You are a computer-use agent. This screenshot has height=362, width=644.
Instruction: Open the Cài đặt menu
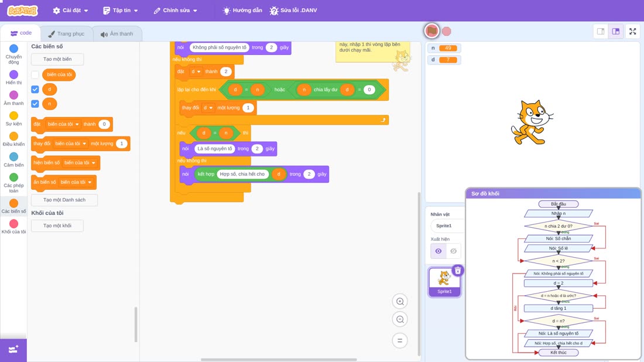point(71,11)
